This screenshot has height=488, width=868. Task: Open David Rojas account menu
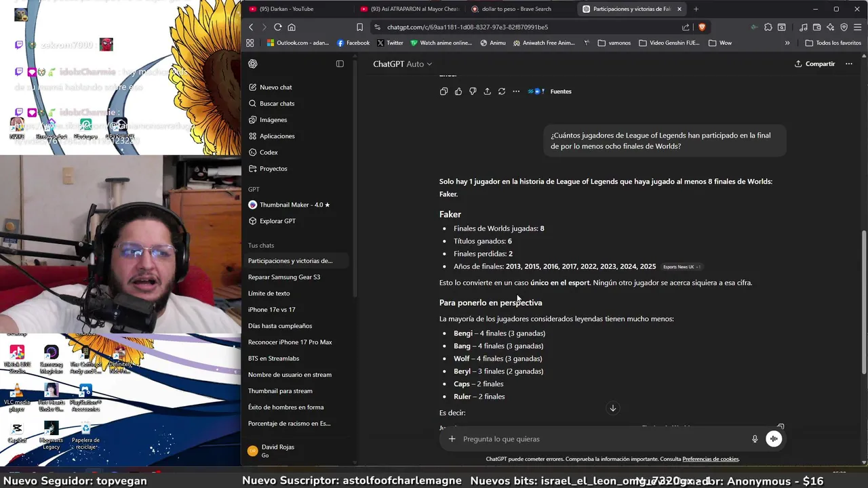click(x=296, y=451)
